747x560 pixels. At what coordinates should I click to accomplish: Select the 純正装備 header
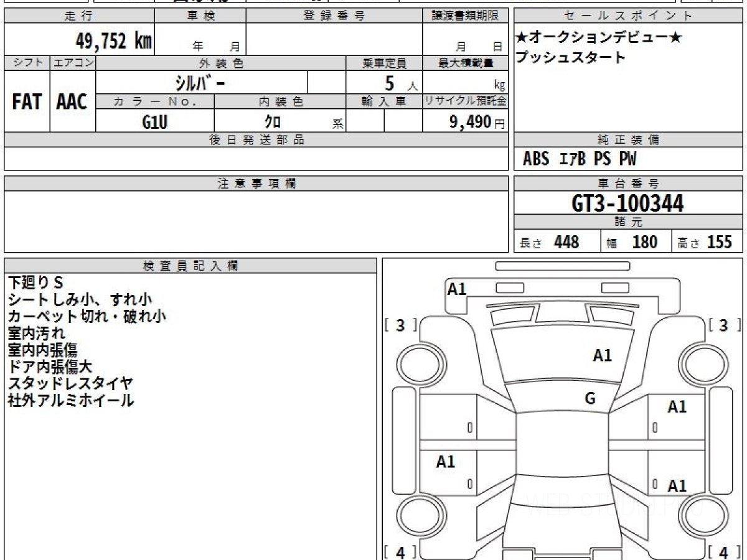(629, 140)
